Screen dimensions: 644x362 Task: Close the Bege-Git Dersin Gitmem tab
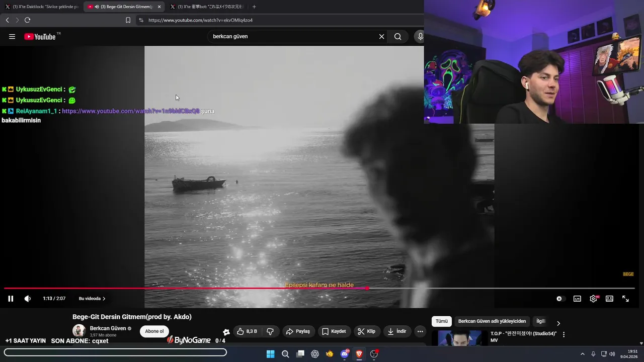click(159, 7)
